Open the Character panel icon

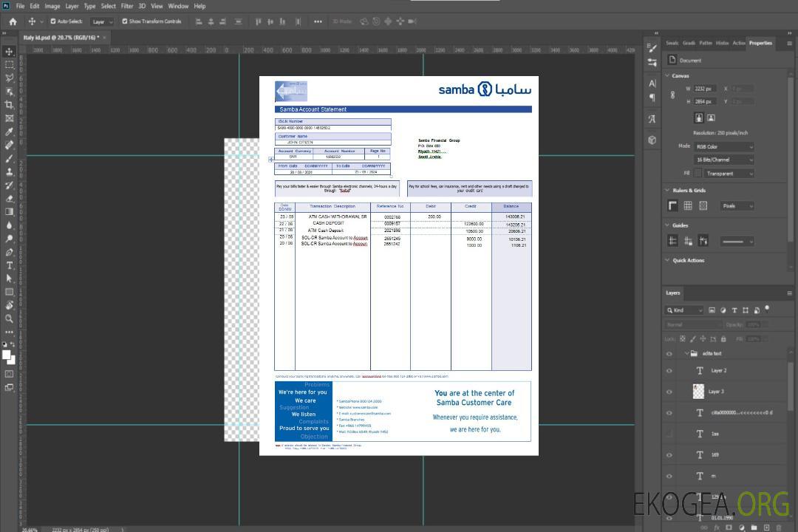pyautogui.click(x=652, y=83)
